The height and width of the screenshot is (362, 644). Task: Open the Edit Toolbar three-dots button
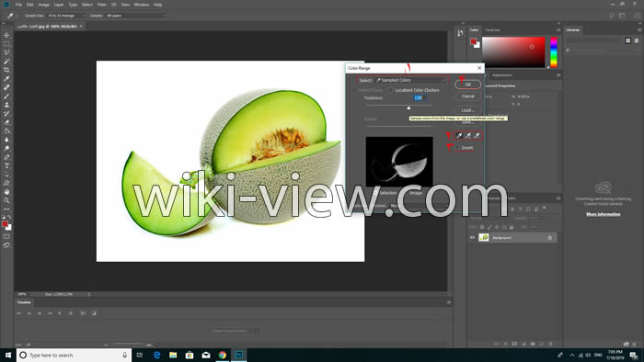tap(6, 209)
